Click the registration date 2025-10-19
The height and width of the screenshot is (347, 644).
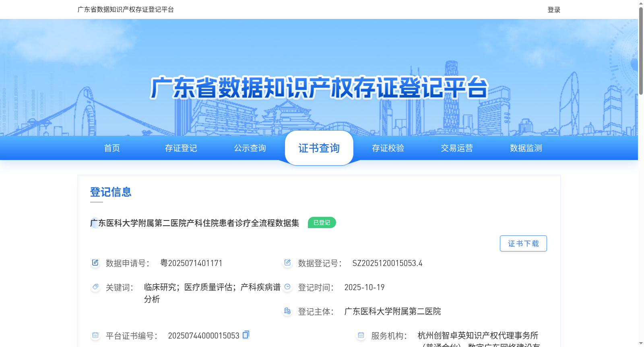click(x=364, y=287)
